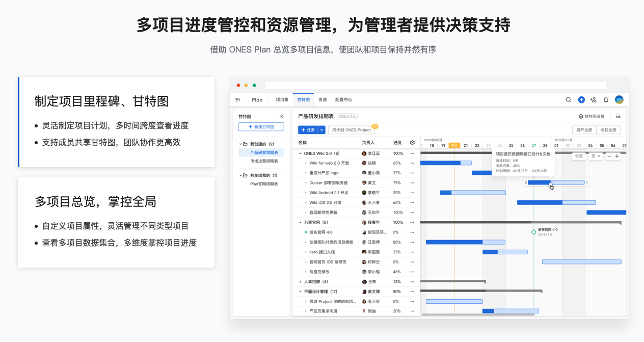The width and height of the screenshot is (644, 342).
Task: Switch to the 配置中心 tab
Action: click(343, 100)
